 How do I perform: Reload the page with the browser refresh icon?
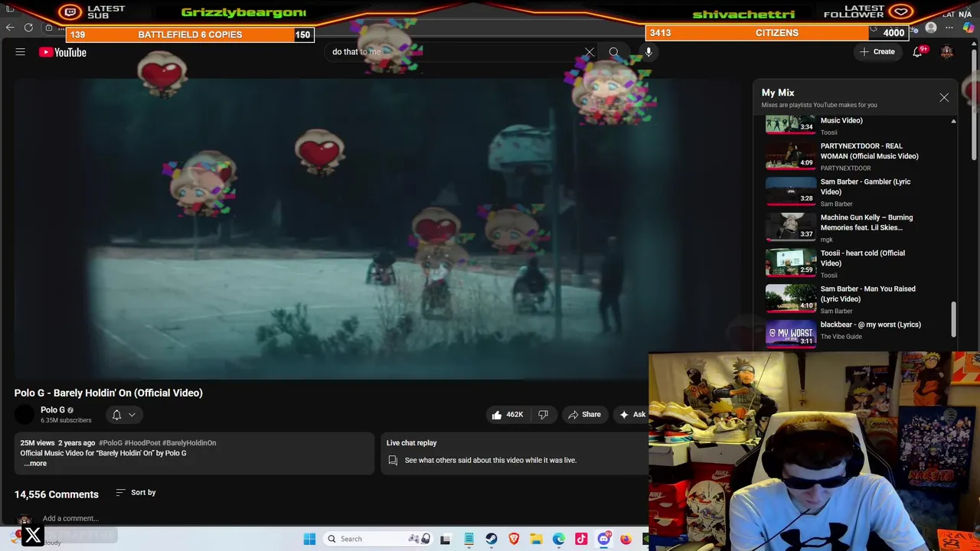pyautogui.click(x=28, y=28)
